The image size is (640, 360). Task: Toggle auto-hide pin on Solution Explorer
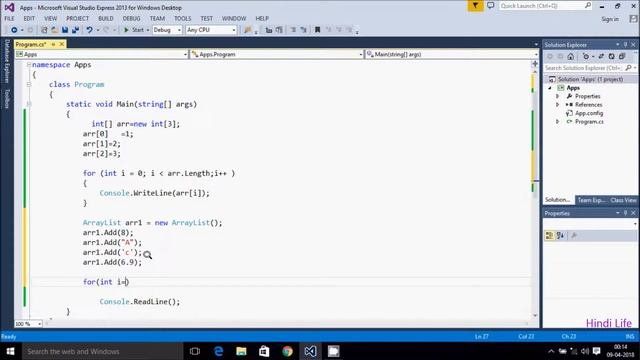[625, 44]
